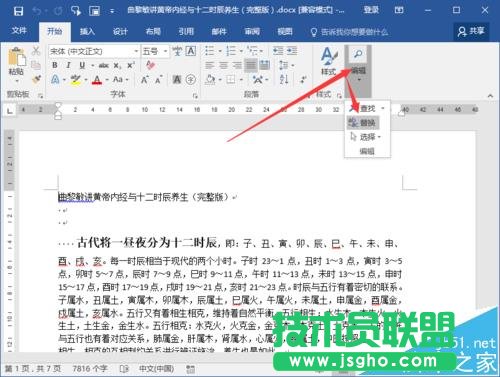Click the Copy icon in the clipboard group

tap(36, 65)
